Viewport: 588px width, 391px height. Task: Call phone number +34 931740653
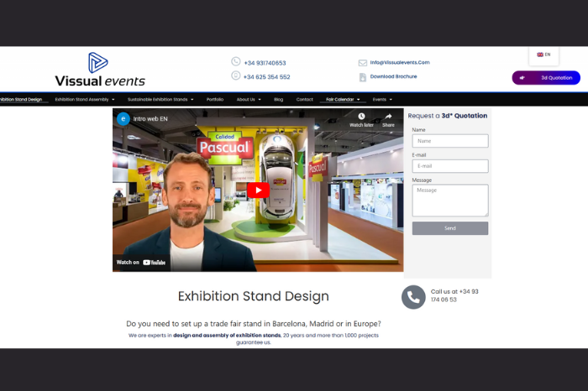coord(265,63)
